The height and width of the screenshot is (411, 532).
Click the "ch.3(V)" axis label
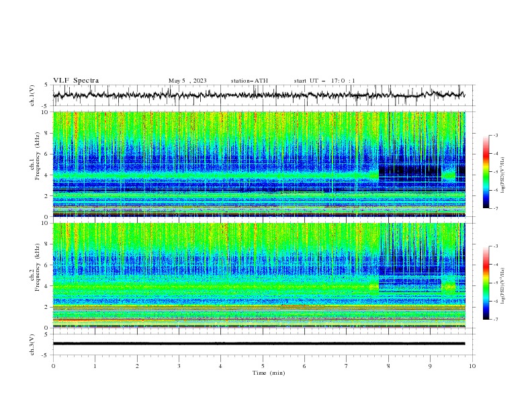(x=32, y=345)
